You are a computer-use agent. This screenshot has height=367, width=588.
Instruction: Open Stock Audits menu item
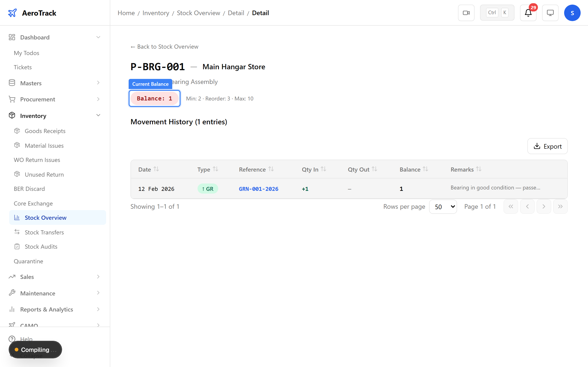coord(41,247)
